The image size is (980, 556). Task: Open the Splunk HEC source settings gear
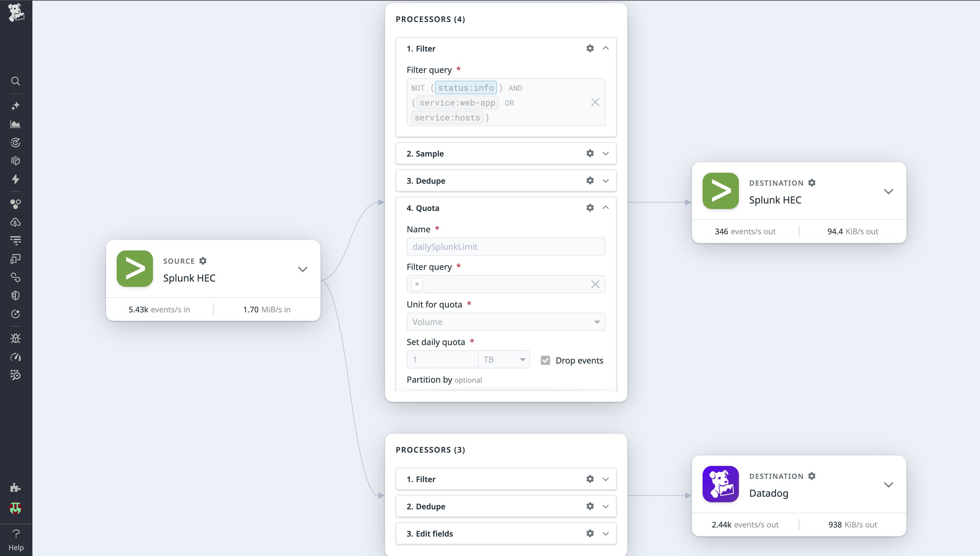(203, 261)
